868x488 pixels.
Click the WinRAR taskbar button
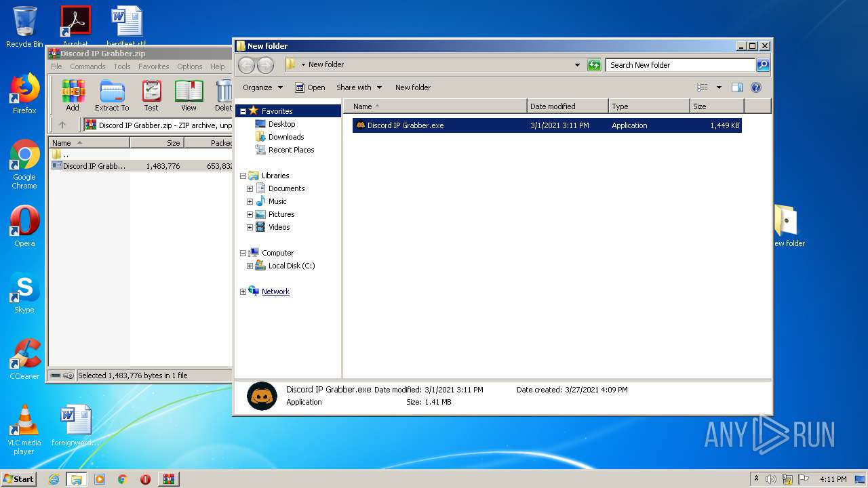coord(169,479)
